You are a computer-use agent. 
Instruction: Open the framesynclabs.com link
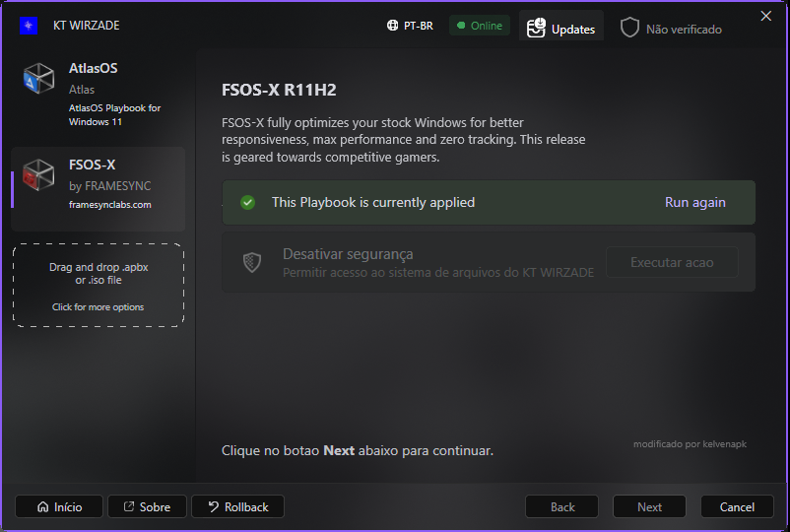click(x=110, y=205)
